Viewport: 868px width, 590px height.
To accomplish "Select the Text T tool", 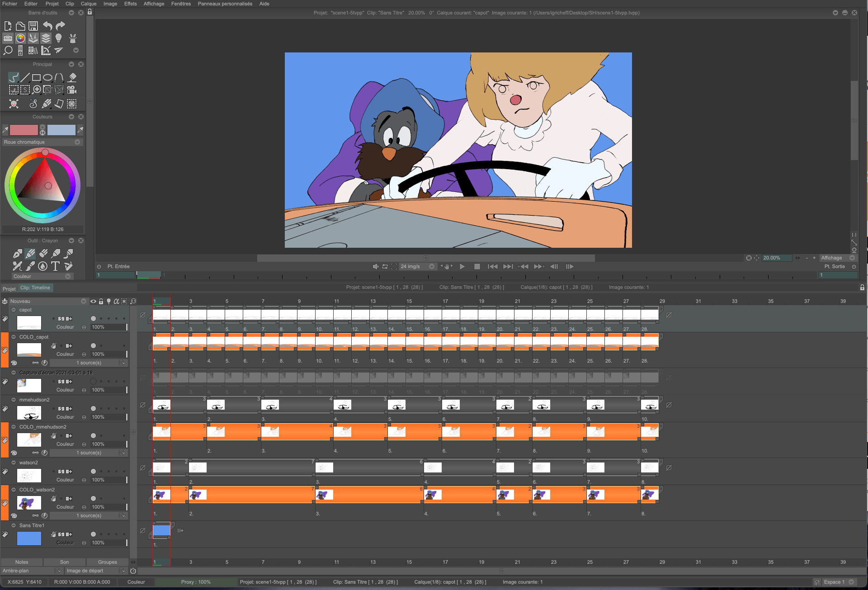I will coord(55,266).
